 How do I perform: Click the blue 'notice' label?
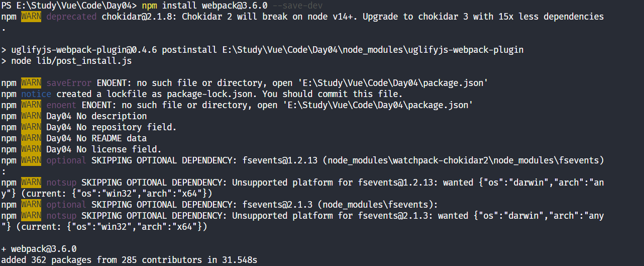point(36,94)
